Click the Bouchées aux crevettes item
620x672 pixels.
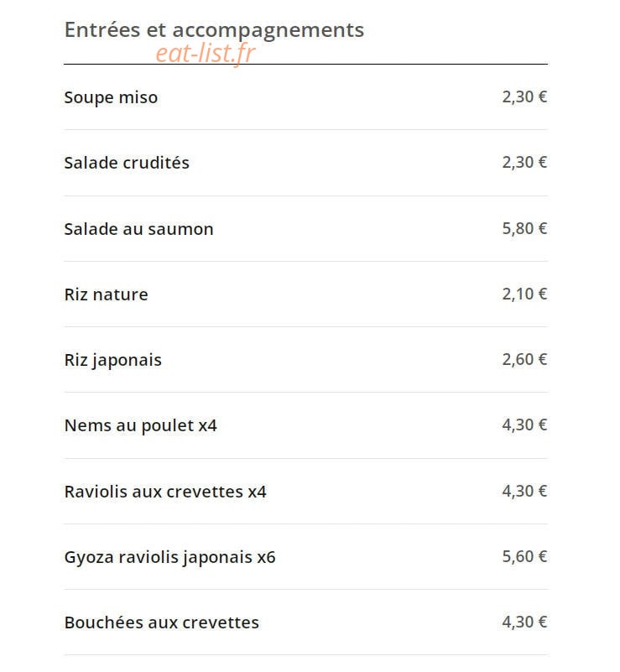pos(162,623)
